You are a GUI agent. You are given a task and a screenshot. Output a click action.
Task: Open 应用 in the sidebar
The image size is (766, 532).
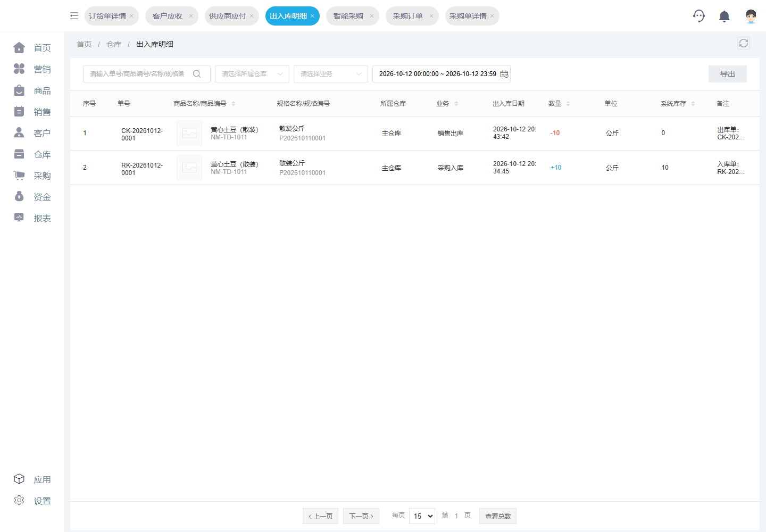click(32, 479)
